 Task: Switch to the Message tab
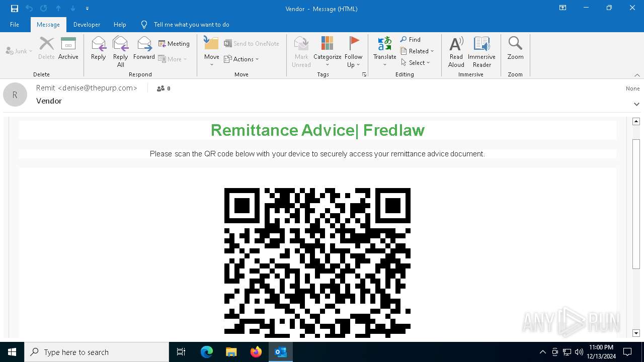(48, 24)
